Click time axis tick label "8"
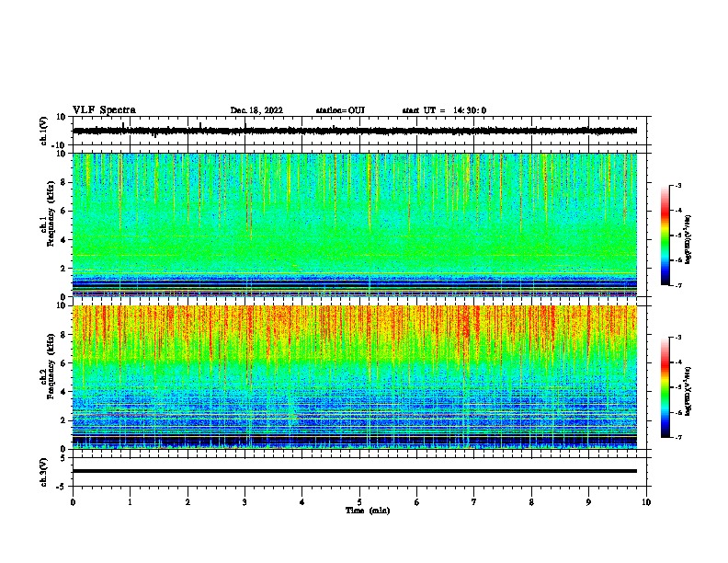 click(x=531, y=502)
